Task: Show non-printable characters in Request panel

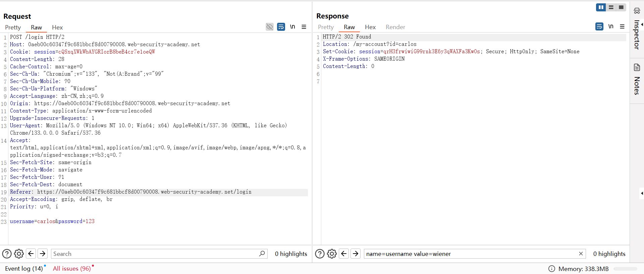Action: [x=292, y=27]
